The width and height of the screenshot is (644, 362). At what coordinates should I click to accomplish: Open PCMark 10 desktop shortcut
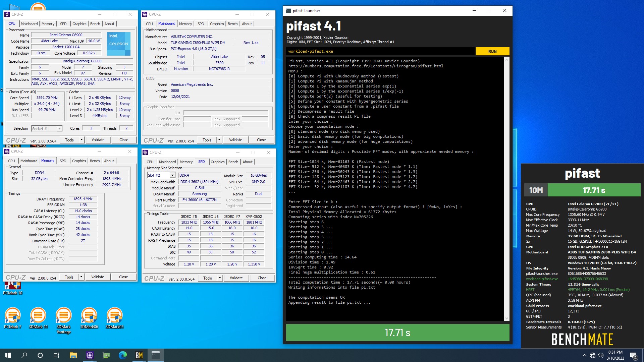pyautogui.click(x=13, y=288)
